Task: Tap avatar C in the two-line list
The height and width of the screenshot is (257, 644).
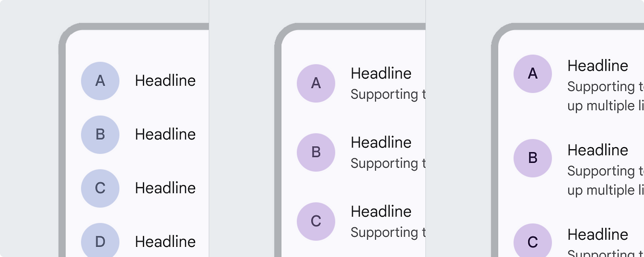Action: pos(316,221)
